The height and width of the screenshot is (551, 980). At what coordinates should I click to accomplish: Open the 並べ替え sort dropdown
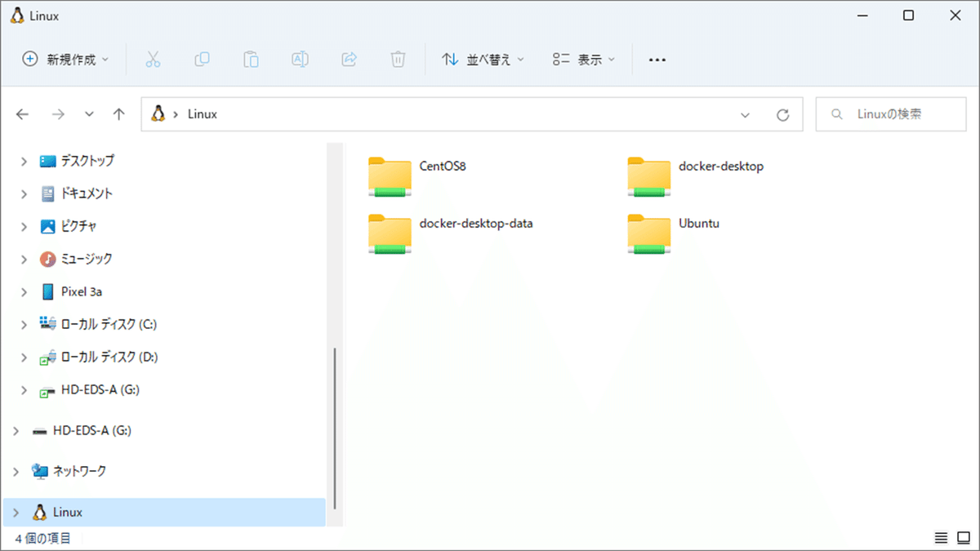coord(483,60)
